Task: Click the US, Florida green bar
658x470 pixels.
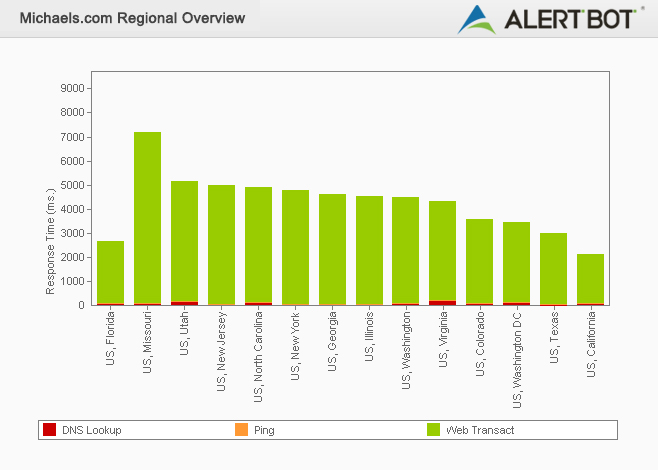Action: (111, 272)
